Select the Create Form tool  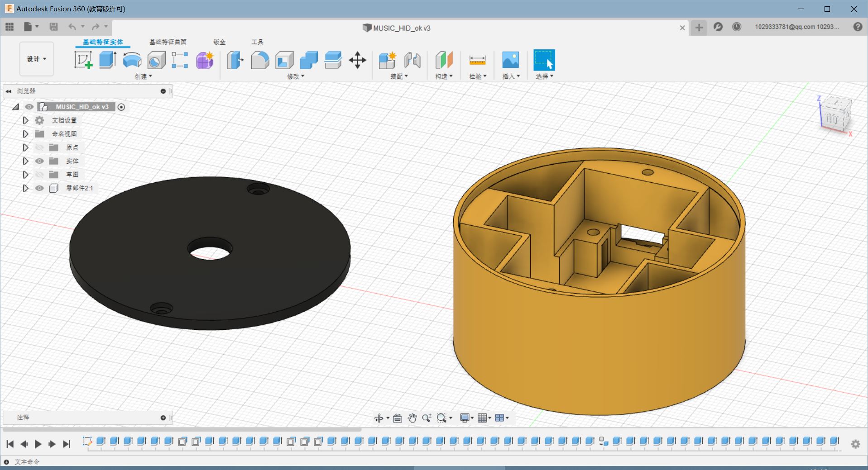pyautogui.click(x=205, y=60)
